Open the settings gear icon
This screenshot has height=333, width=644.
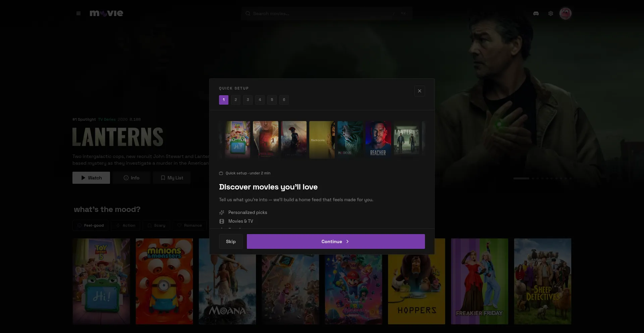click(x=551, y=13)
